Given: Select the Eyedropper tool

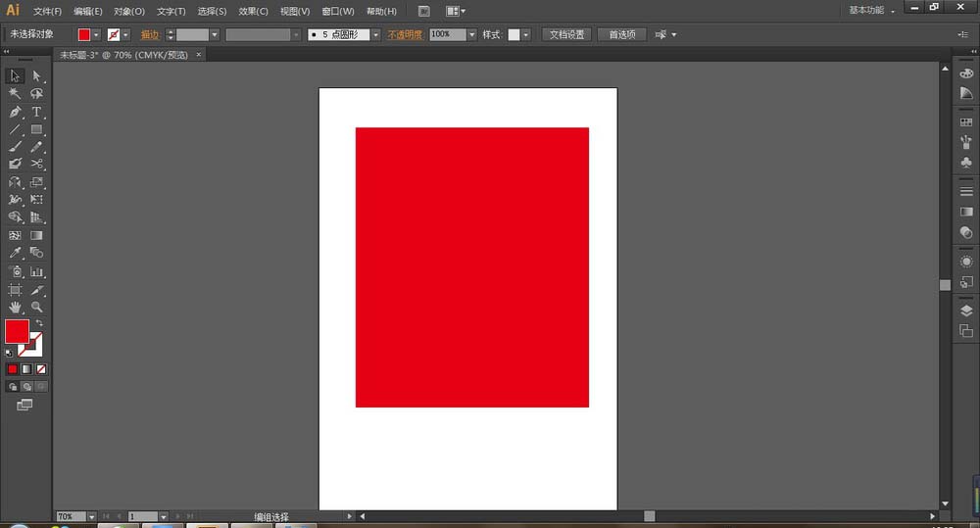Looking at the screenshot, I should (15, 253).
